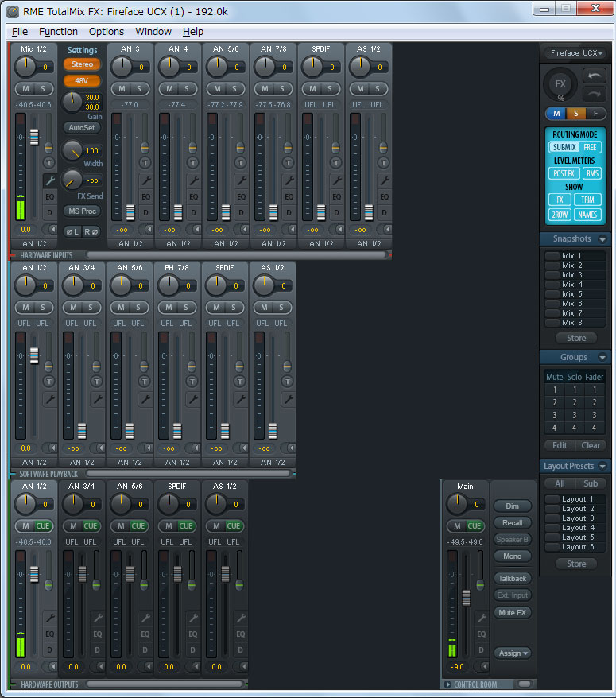
Task: Open EQ on hardware output SPDIF
Action: pyautogui.click(x=192, y=634)
